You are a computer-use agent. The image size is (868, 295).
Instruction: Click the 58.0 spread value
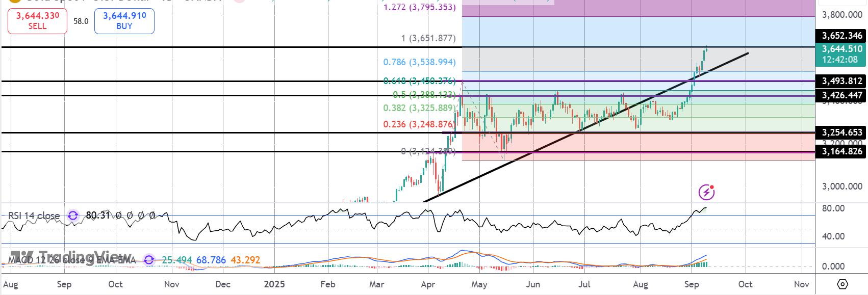click(x=81, y=21)
